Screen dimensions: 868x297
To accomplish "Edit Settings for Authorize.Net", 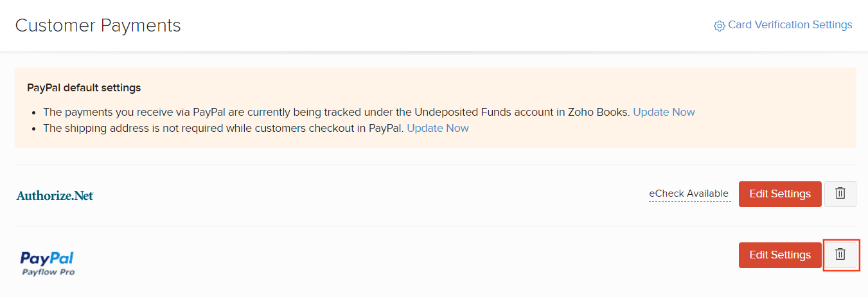I will pos(779,194).
